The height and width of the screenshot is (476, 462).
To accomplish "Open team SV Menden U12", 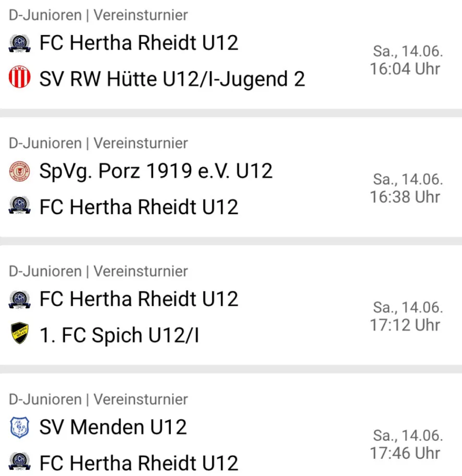I will (x=113, y=427).
